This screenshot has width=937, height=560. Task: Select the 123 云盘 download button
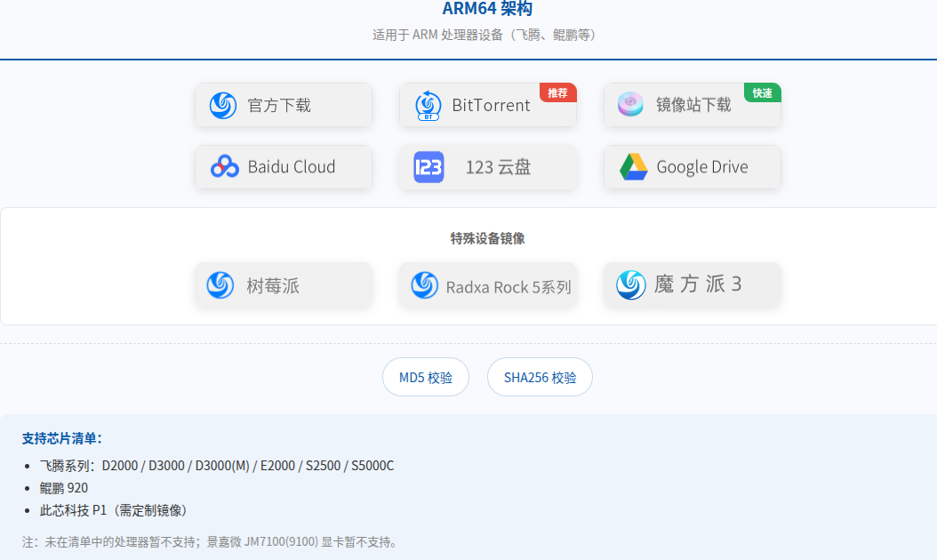488,167
